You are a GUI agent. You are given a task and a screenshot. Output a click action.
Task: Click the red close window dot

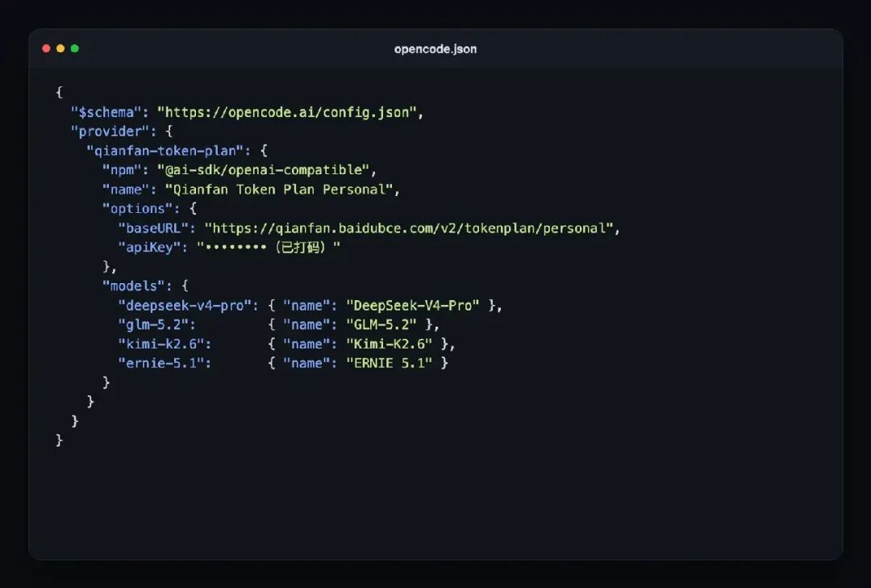pos(46,49)
